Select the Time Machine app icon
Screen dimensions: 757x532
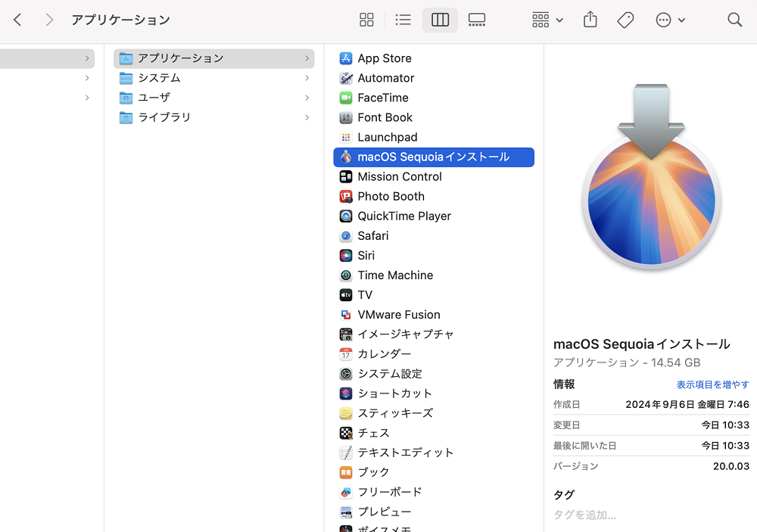346,275
